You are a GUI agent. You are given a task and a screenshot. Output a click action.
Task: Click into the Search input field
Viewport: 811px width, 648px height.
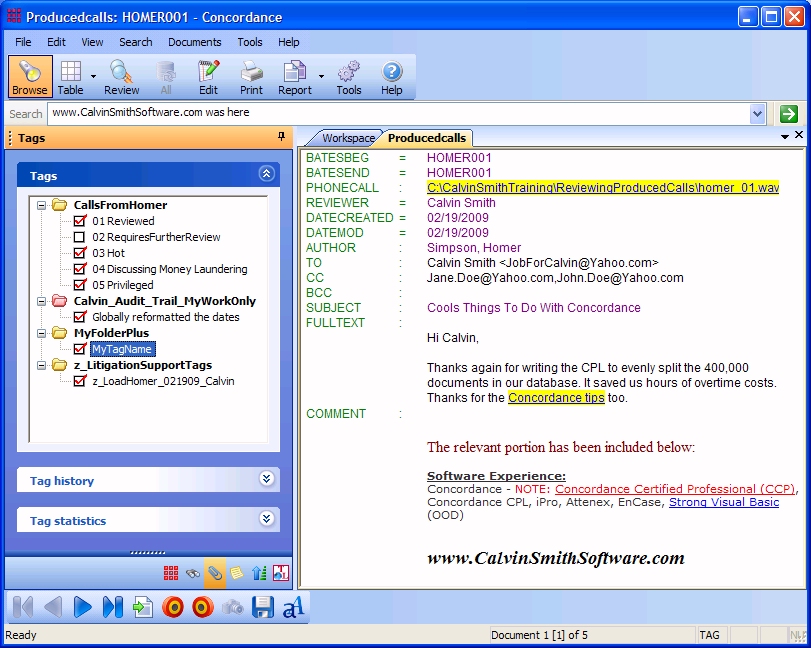pos(400,114)
